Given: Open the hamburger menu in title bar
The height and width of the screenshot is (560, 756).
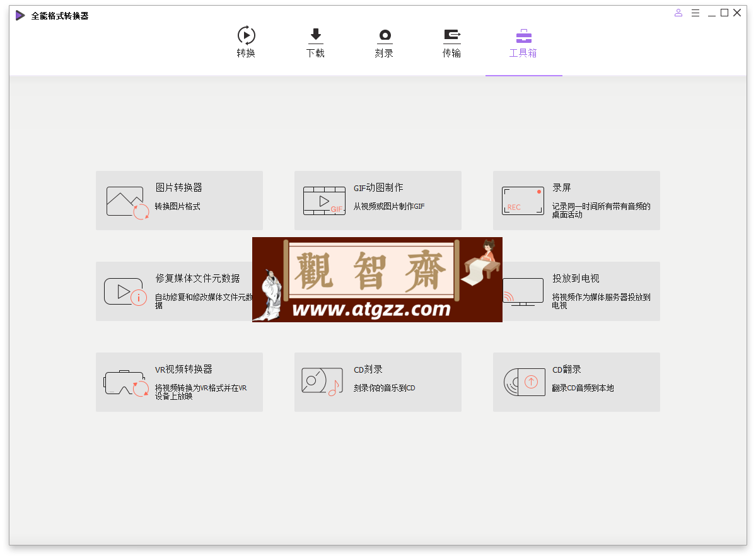Looking at the screenshot, I should tap(695, 13).
